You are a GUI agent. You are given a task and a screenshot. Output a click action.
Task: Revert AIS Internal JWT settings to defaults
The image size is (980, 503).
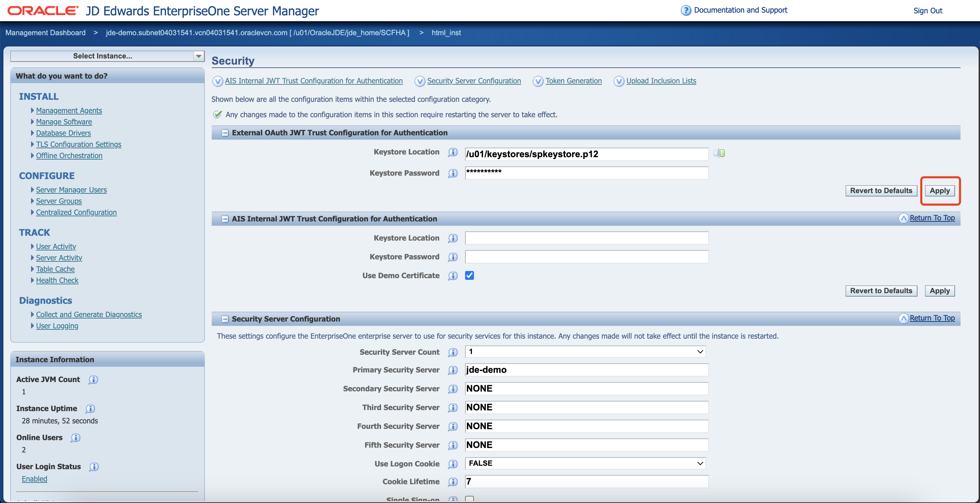881,290
